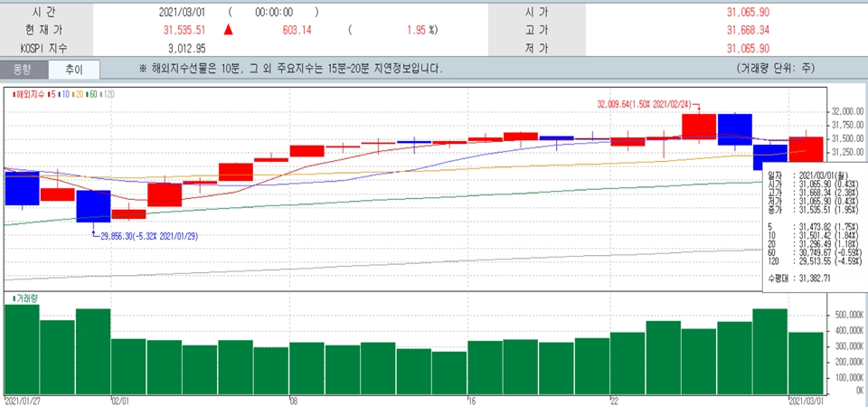Click the KOSPI index value 3,012.95
Viewport: 868px width, 407px height.
(187, 49)
